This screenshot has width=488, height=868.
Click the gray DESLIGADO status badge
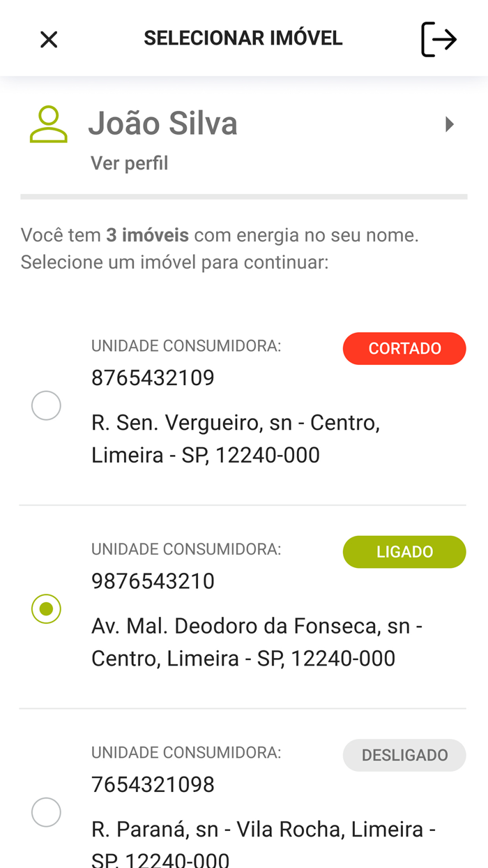coord(404,755)
